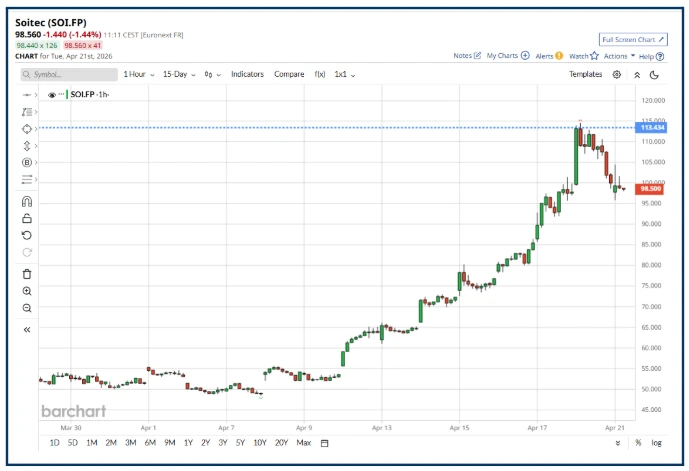689x471 pixels.
Task: Open the 15-Day period dropdown
Action: 179,75
